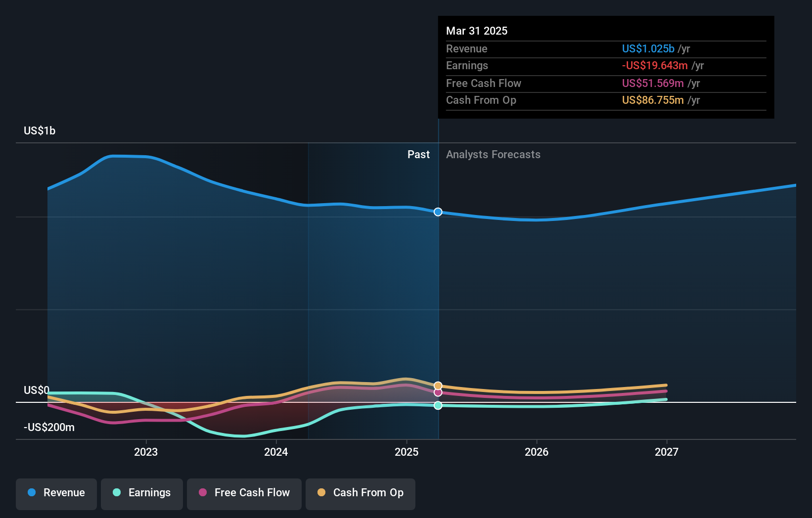Click the teal Earnings data point marker

(438, 405)
